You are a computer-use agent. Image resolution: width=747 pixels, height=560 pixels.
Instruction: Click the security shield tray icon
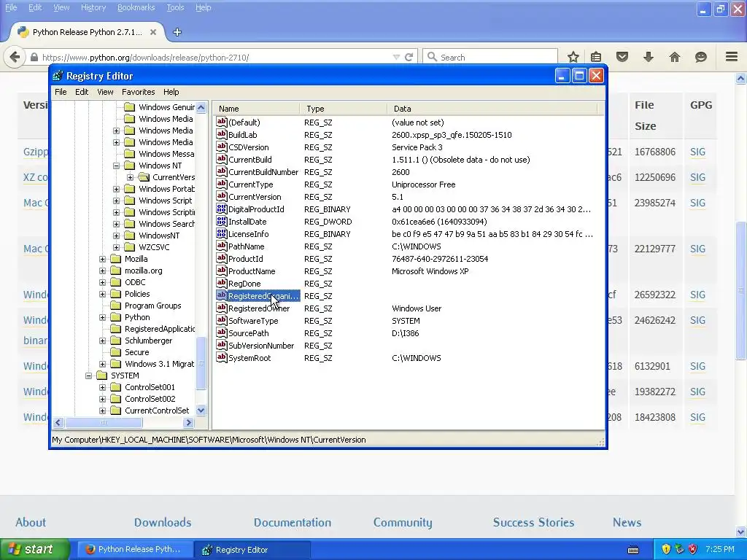(666, 549)
